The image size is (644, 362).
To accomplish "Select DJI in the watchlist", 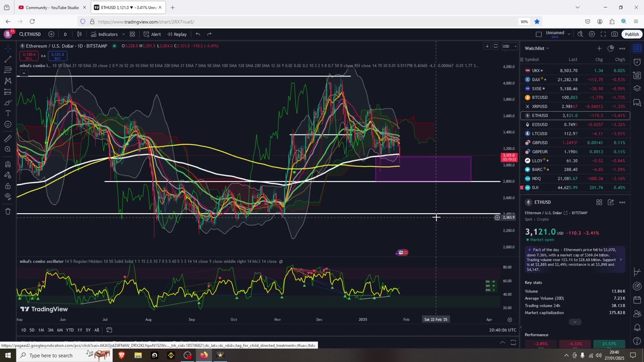I will pyautogui.click(x=575, y=188).
